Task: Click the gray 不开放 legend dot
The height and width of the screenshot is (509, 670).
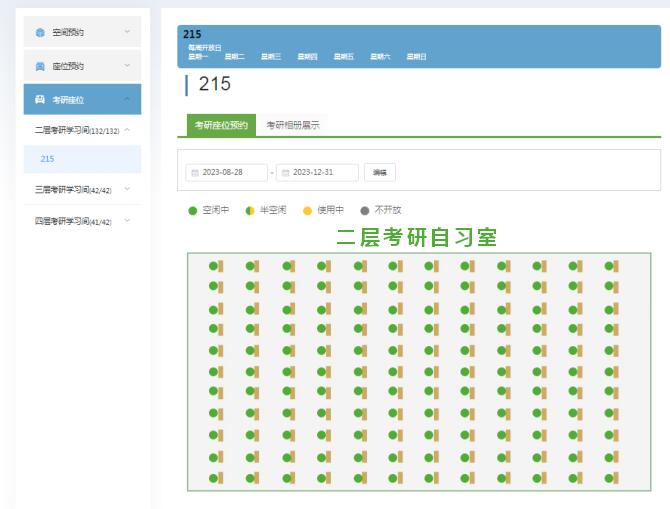Action: point(364,210)
